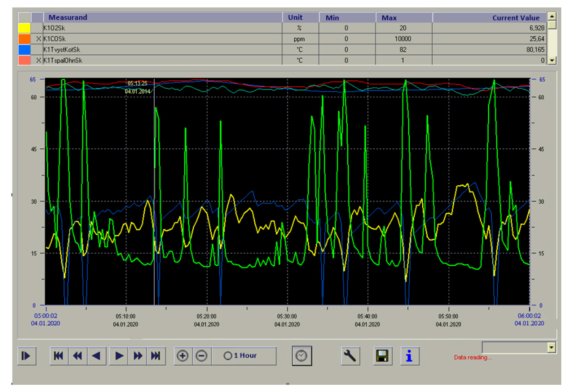Open the clock time selection button
Viewport: 573px width, 392px height.
point(302,356)
